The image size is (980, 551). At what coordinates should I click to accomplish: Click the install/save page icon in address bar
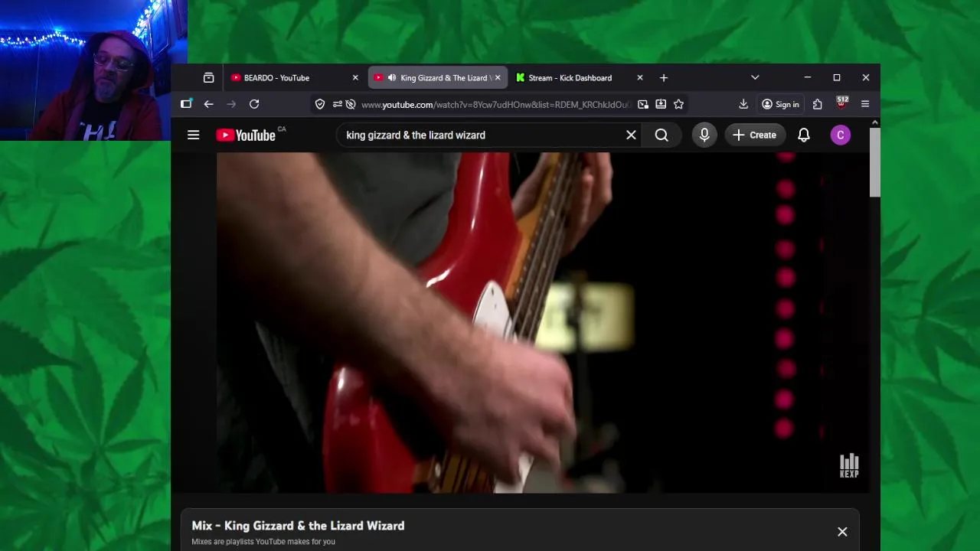[661, 104]
